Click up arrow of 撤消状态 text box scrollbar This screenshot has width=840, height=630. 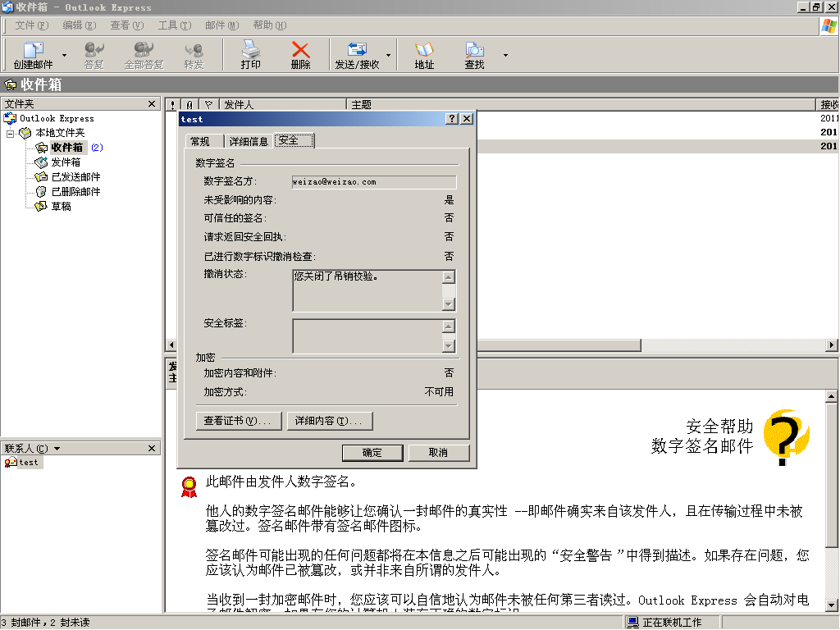pyautogui.click(x=449, y=277)
